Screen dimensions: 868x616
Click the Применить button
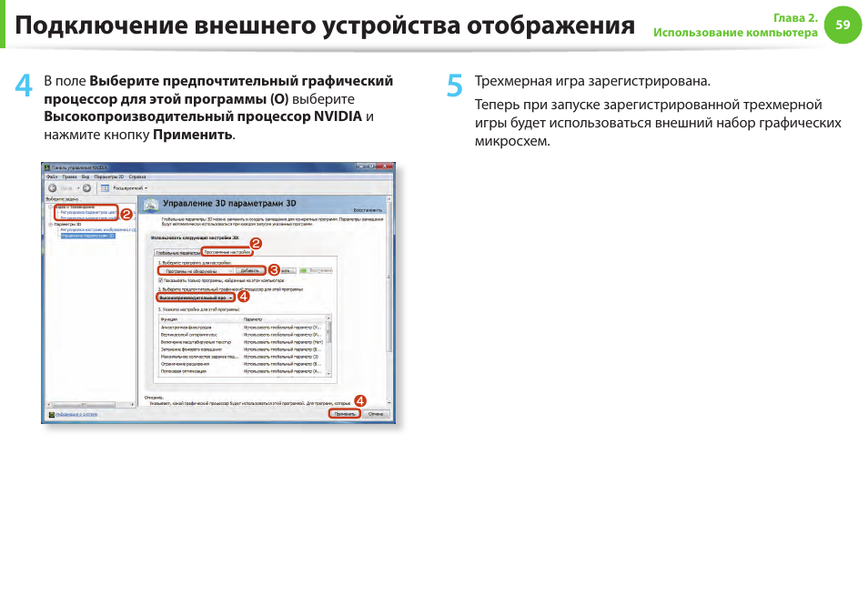[x=344, y=412]
